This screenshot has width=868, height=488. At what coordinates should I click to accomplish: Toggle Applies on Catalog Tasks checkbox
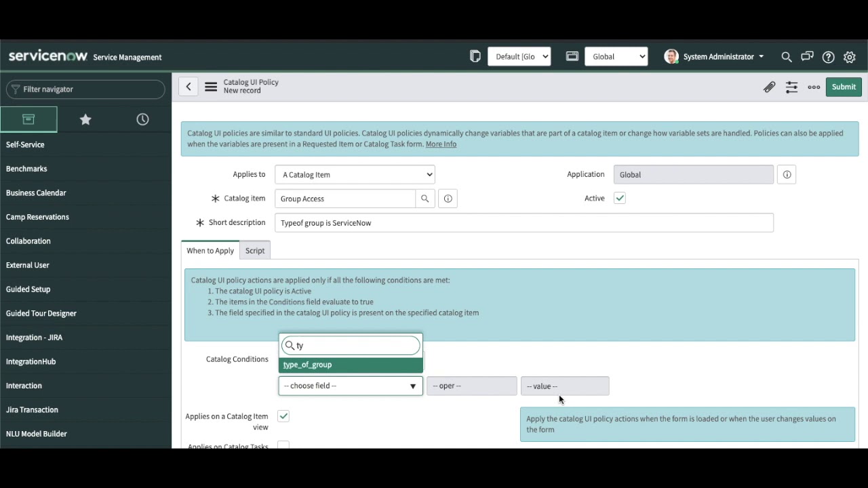pos(283,445)
